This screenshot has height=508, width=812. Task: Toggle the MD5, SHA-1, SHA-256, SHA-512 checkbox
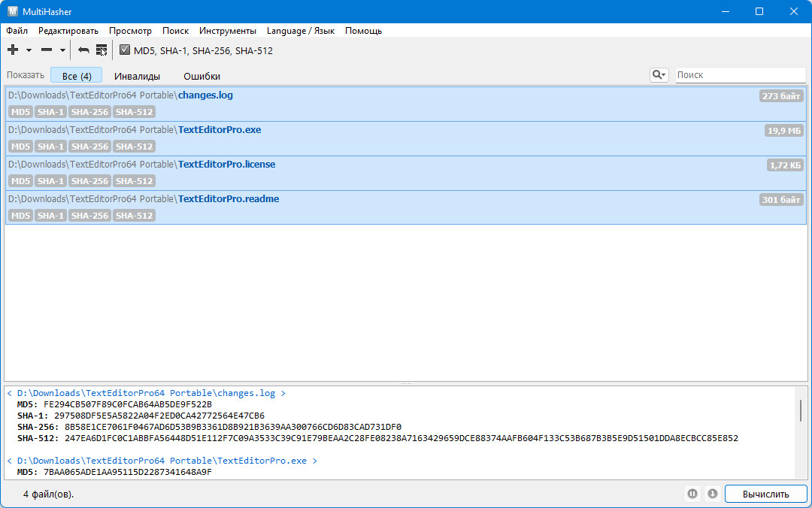tap(124, 50)
